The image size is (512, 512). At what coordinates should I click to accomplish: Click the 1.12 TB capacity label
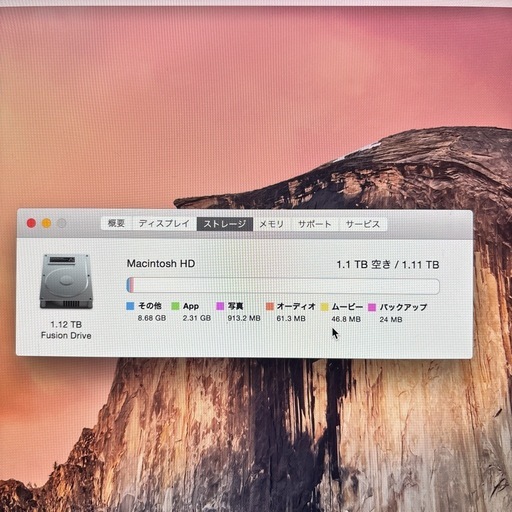click(66, 324)
